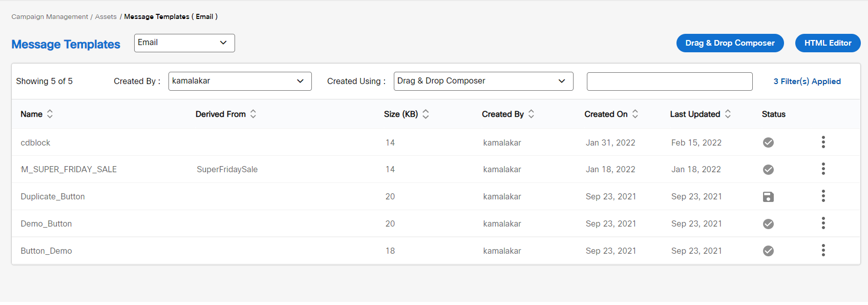Toggle sorting on the Name column
Viewport: 868px width, 305px height.
[x=50, y=114]
